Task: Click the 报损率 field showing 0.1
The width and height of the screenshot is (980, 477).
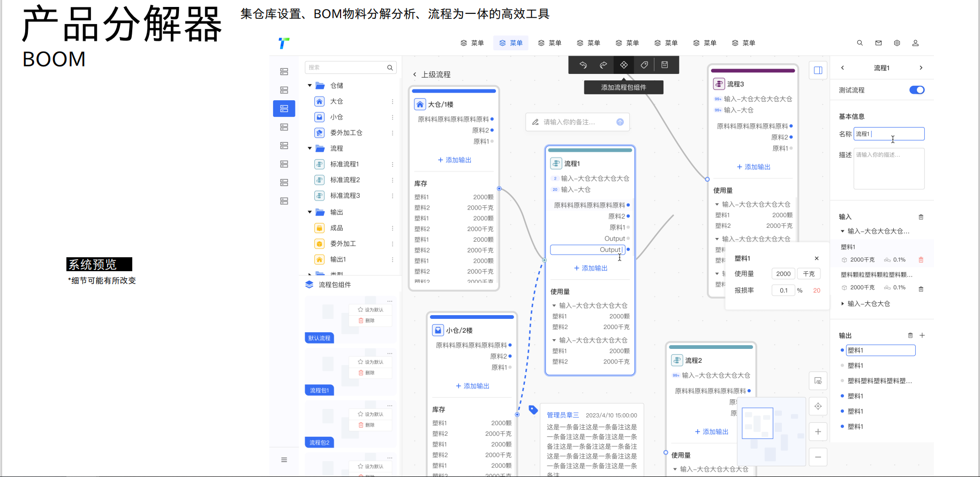Action: click(x=783, y=290)
